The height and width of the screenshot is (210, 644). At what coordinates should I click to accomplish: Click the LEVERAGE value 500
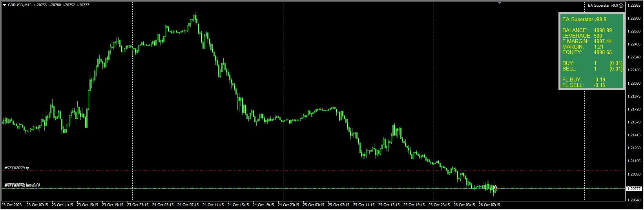(598, 36)
